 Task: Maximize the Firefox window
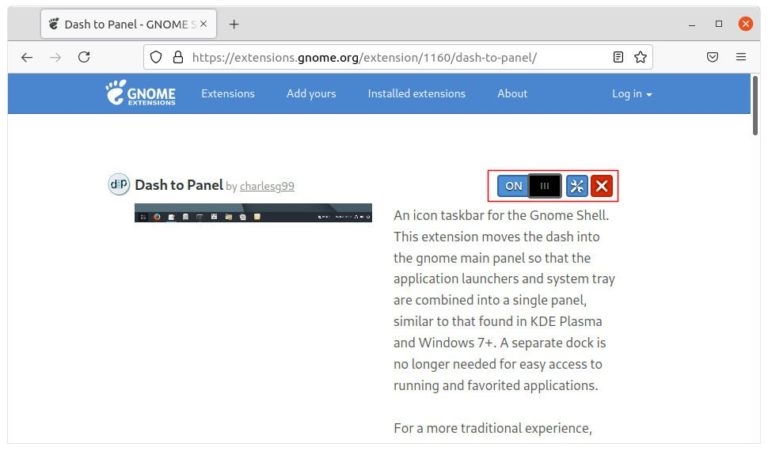[x=719, y=24]
